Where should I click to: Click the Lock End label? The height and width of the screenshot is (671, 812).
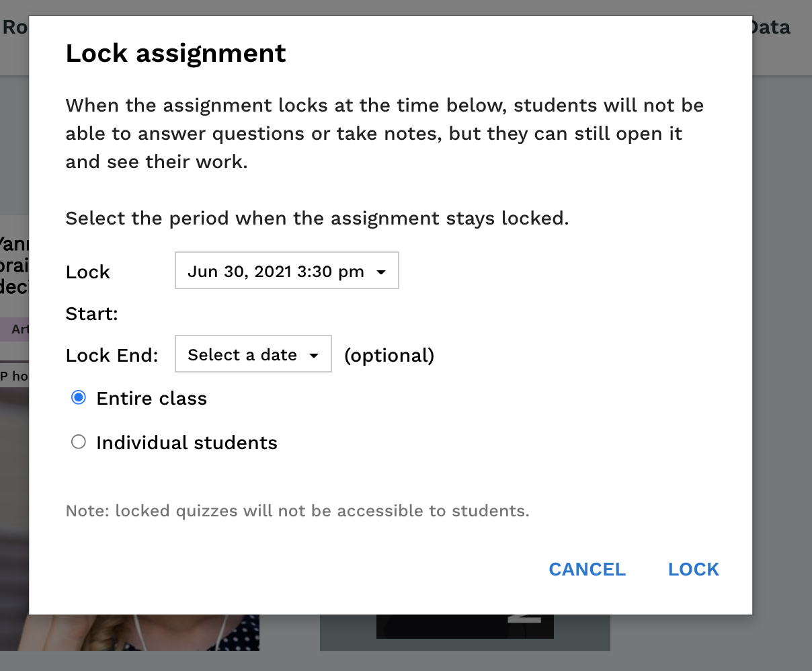tap(112, 355)
